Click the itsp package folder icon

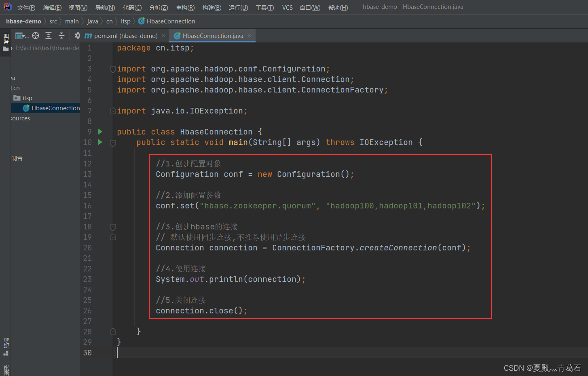click(17, 98)
